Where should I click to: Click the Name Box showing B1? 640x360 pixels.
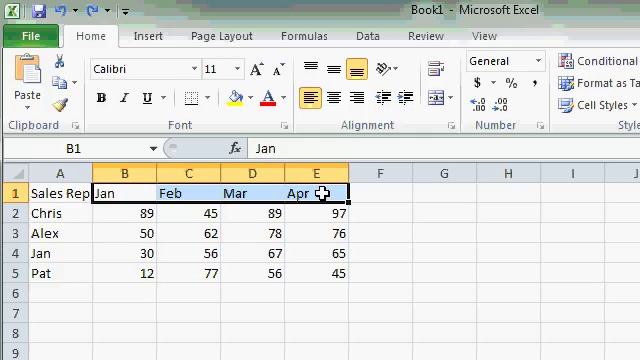[73, 149]
